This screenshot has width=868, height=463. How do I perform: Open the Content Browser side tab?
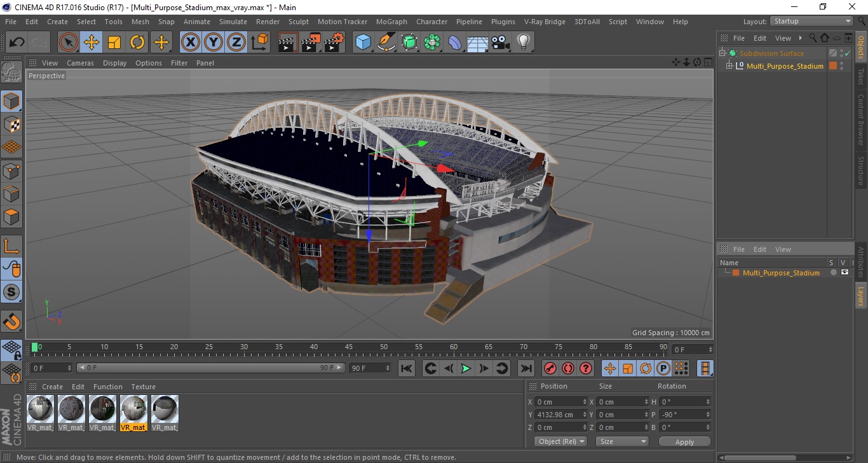861,120
